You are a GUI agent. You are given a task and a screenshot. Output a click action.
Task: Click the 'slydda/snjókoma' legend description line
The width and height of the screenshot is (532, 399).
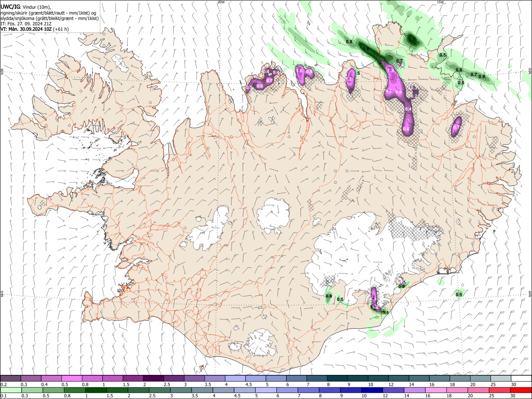point(49,18)
